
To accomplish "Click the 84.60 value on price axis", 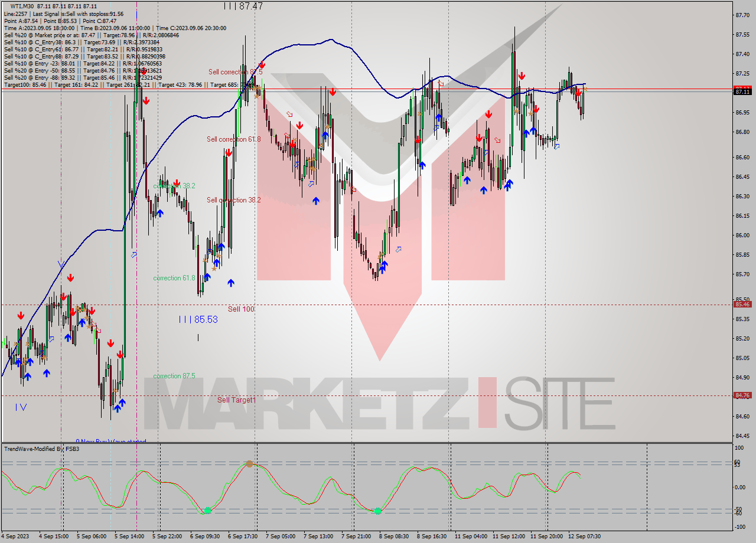I will (x=742, y=417).
